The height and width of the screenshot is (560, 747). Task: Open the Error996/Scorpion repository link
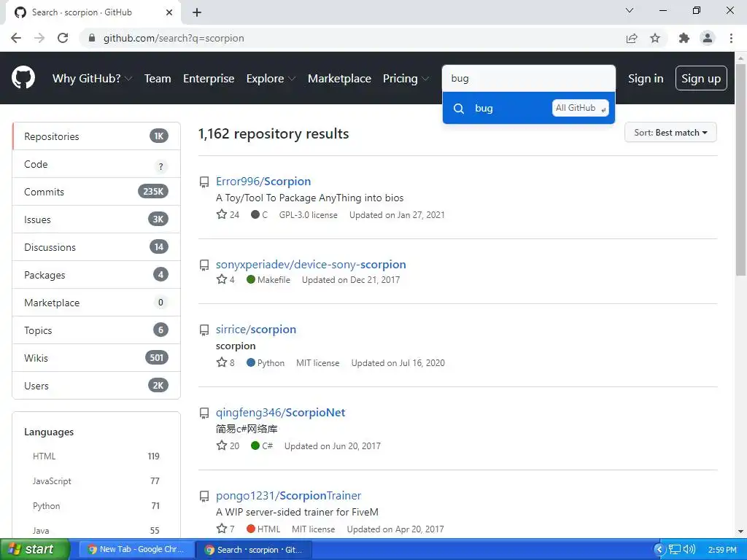pyautogui.click(x=263, y=182)
